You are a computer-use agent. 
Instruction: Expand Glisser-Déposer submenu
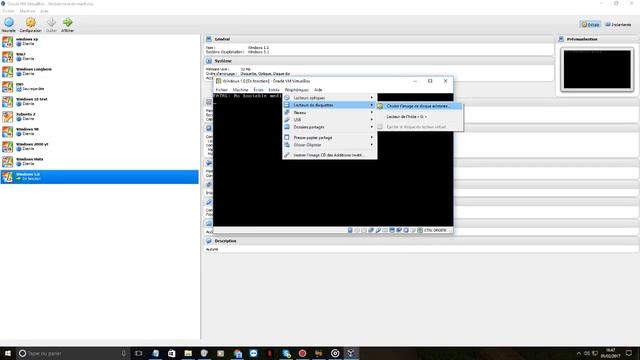point(329,145)
